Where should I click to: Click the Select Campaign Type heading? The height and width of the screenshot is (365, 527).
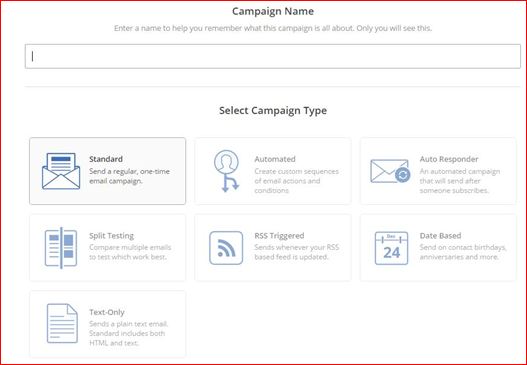(273, 111)
